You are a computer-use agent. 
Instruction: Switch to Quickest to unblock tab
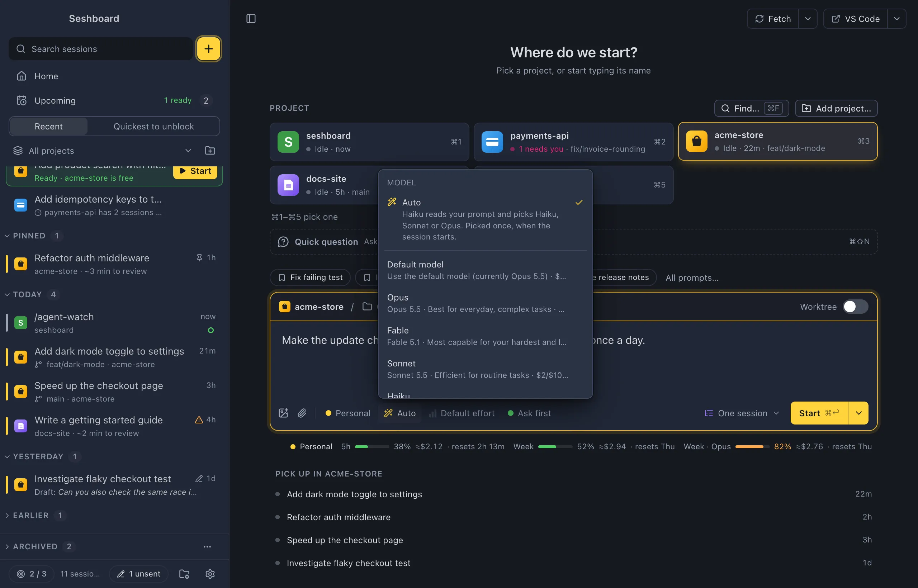(153, 126)
